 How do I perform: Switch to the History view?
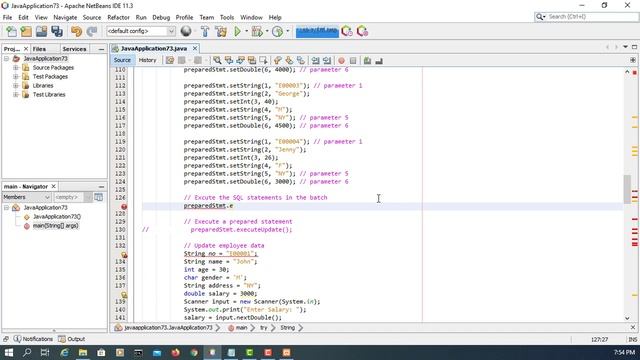pyautogui.click(x=147, y=60)
